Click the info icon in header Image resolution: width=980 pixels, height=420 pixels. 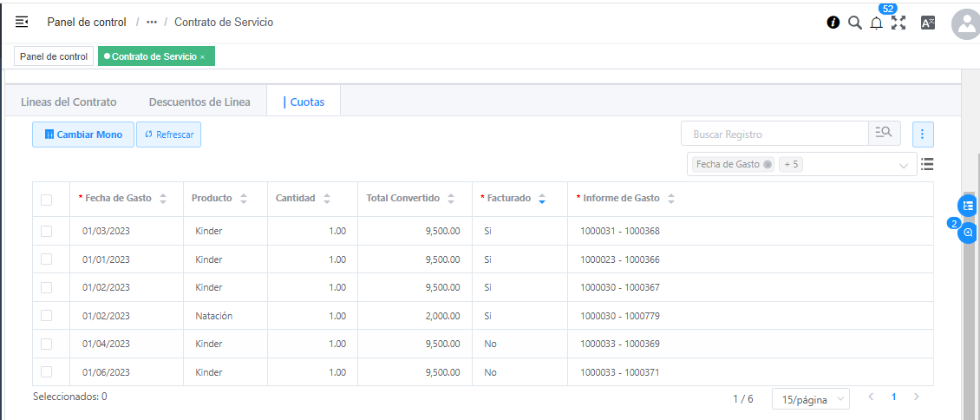point(833,23)
